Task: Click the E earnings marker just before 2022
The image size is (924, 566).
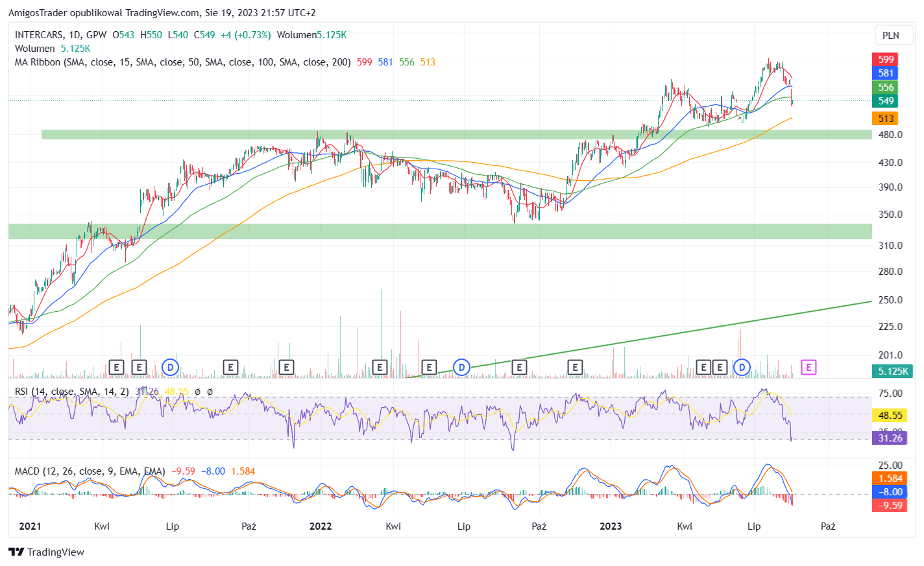Action: pyautogui.click(x=286, y=368)
